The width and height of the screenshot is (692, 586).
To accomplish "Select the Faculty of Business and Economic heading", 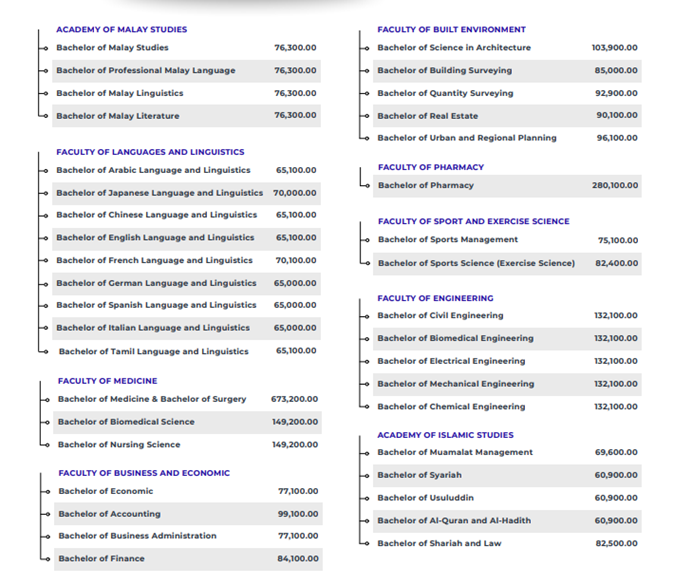I will click(144, 473).
